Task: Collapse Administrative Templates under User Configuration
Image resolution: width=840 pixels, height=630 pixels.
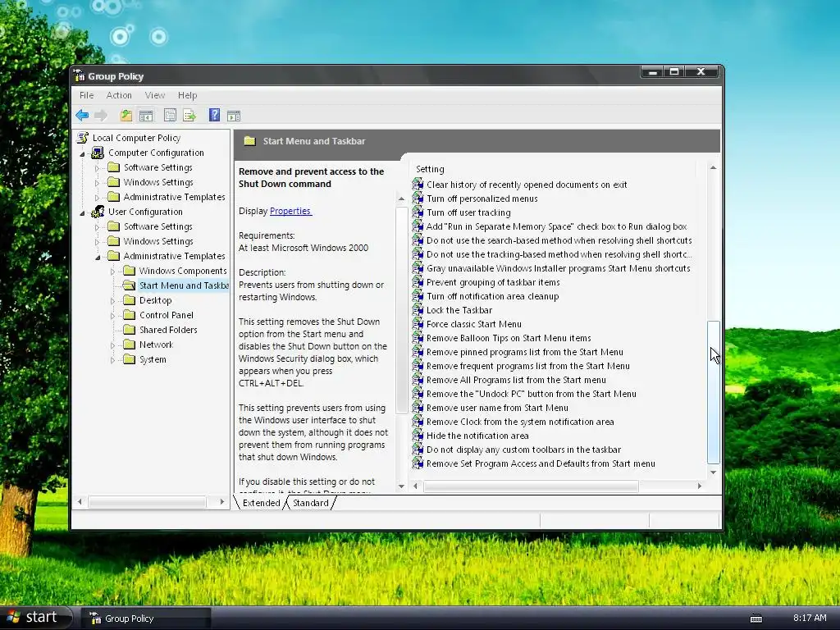Action: tap(98, 257)
